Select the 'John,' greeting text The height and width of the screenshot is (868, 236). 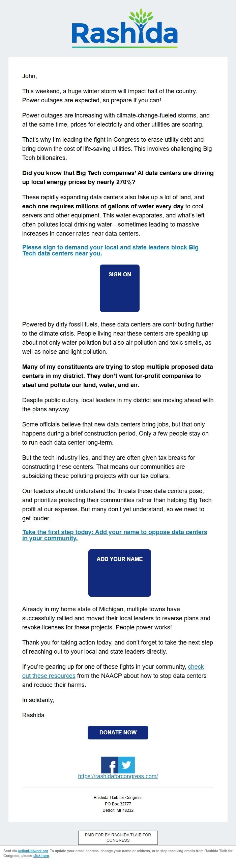point(29,76)
